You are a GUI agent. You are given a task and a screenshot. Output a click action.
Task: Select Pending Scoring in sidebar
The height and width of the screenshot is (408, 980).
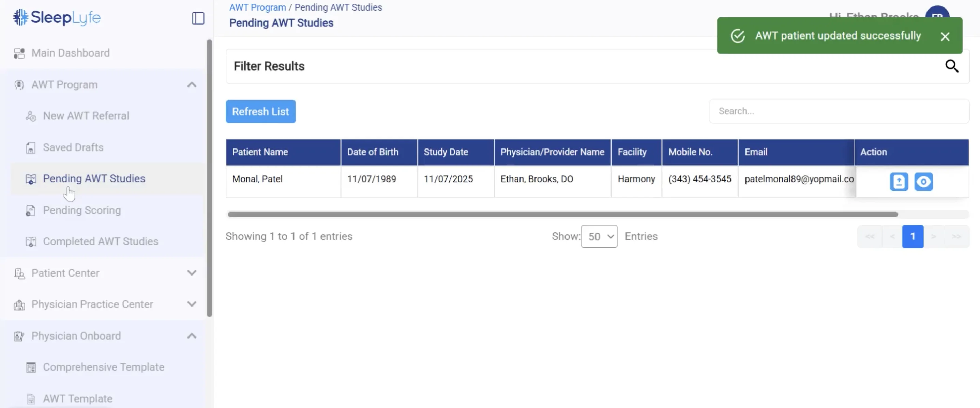pyautogui.click(x=82, y=210)
